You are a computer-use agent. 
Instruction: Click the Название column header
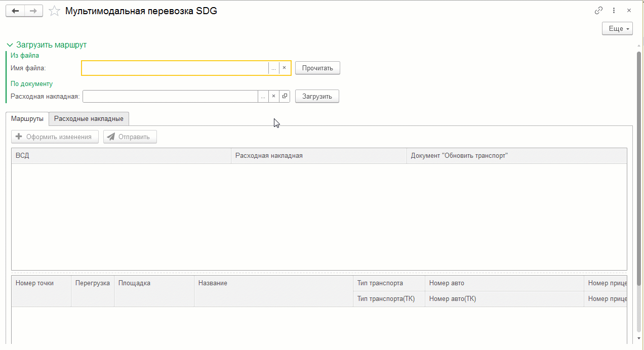click(x=273, y=291)
